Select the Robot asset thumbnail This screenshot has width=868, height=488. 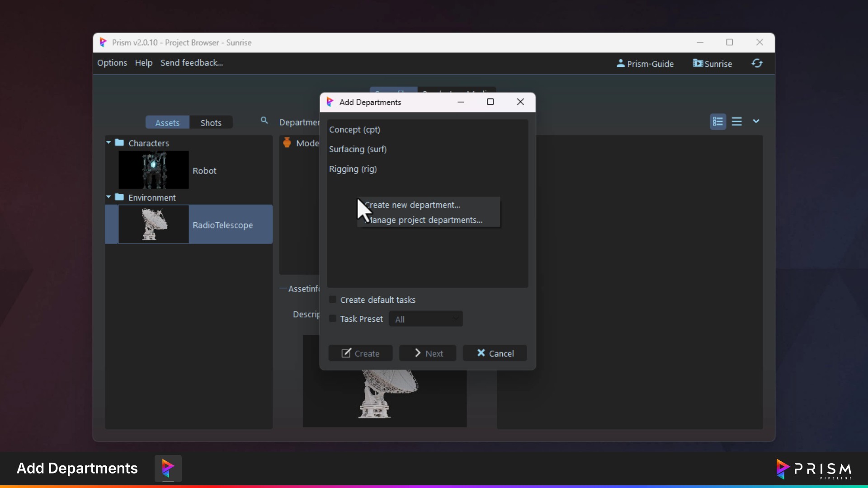153,170
